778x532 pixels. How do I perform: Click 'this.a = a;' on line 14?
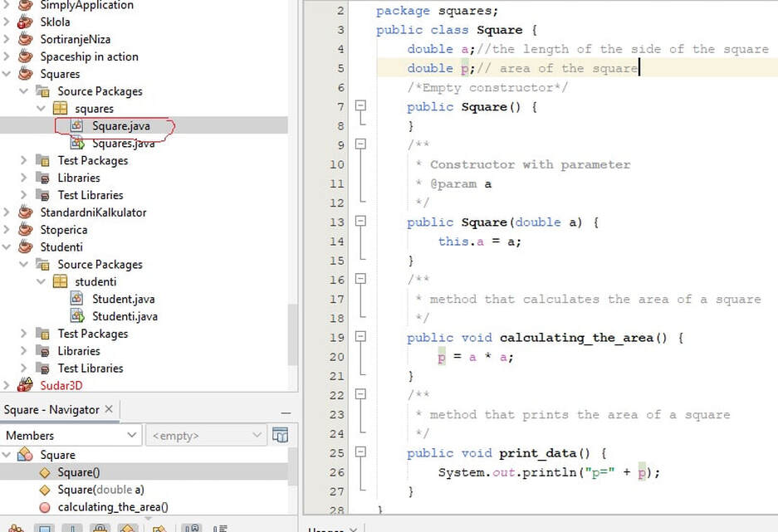coord(479,242)
